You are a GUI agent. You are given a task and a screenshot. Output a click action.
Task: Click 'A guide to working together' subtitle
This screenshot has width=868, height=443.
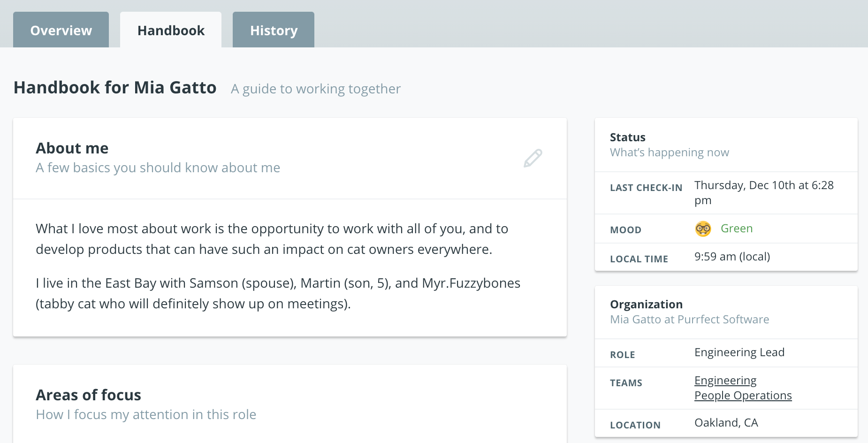click(316, 89)
